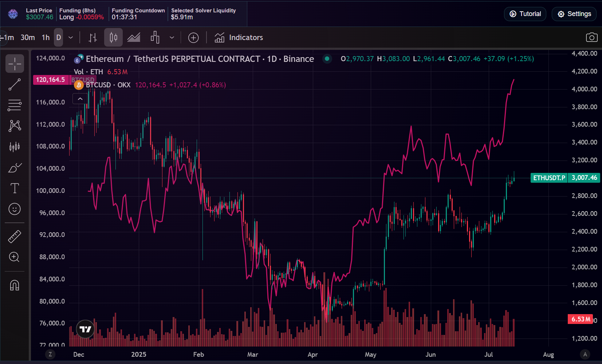The image size is (602, 364).
Task: Select the measure ruler tool
Action: 15,236
